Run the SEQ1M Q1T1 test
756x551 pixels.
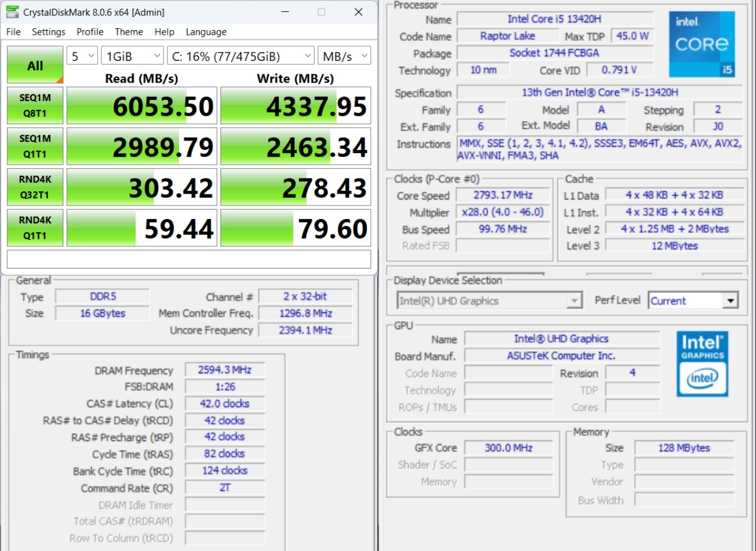[35, 146]
